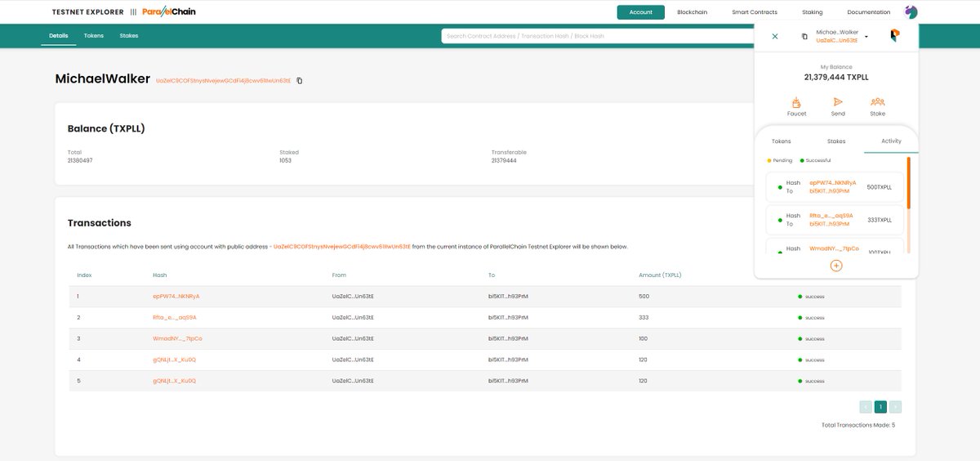
Task: Click the plus circle button in wallet activity
Action: (x=836, y=266)
